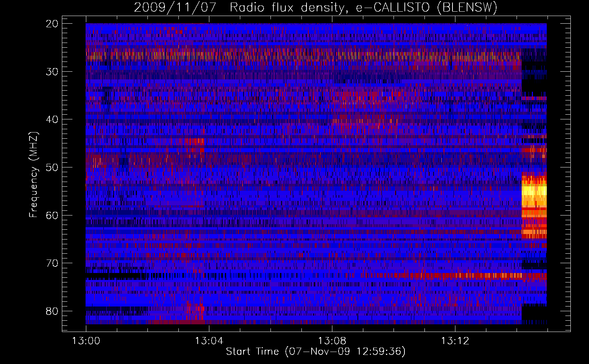This screenshot has width=589, height=364.
Task: Click the 13:08 time tick label
Action: coord(332,341)
